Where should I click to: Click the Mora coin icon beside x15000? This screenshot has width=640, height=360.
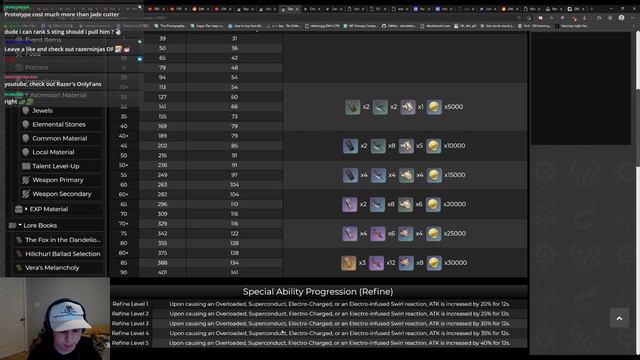pyautogui.click(x=434, y=175)
